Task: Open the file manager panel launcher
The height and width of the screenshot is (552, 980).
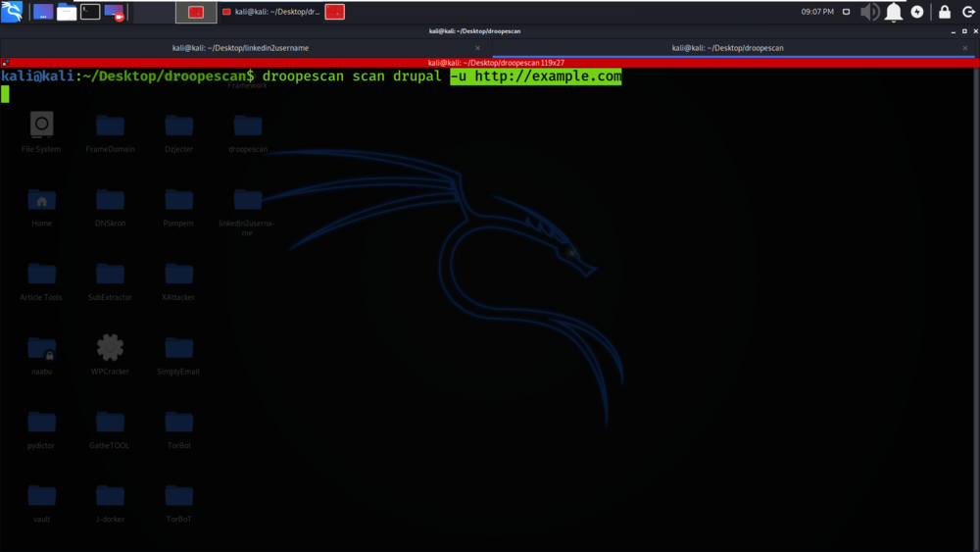Action: point(67,12)
